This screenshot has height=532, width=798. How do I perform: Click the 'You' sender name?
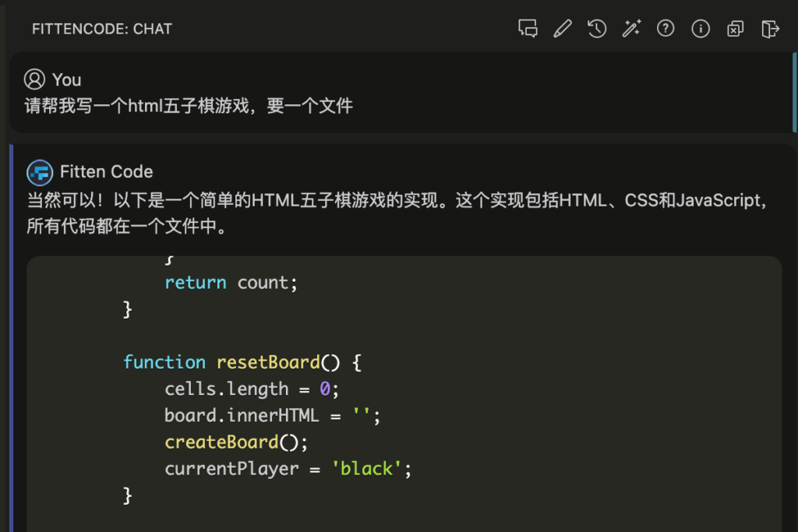(67, 79)
